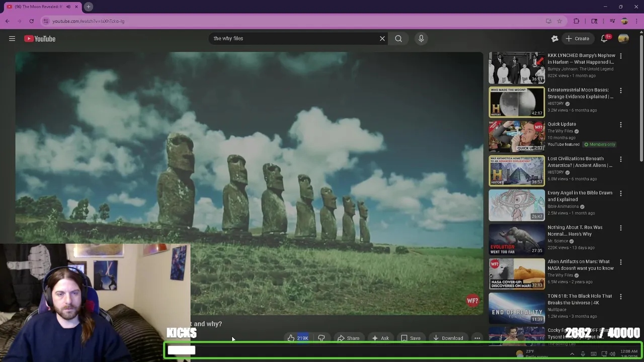Open the taskbar clock showing 12:08 AM
The width and height of the screenshot is (644, 362).
[629, 354]
